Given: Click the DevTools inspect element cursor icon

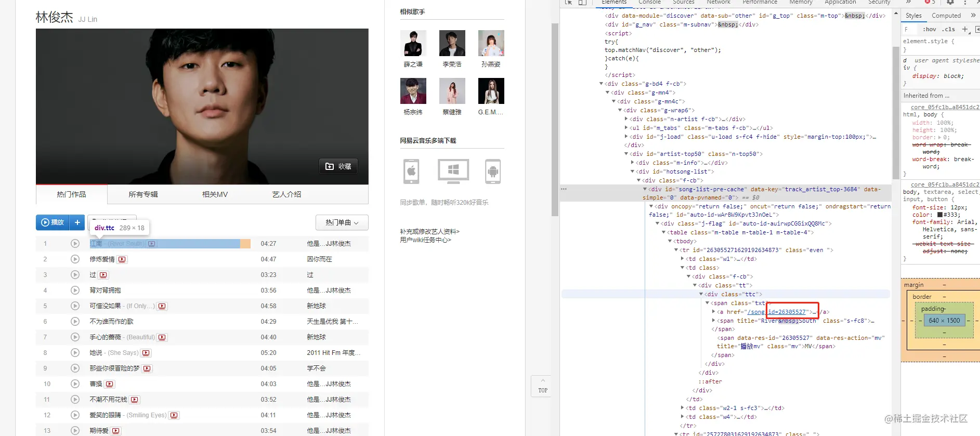Looking at the screenshot, I should (x=568, y=2).
